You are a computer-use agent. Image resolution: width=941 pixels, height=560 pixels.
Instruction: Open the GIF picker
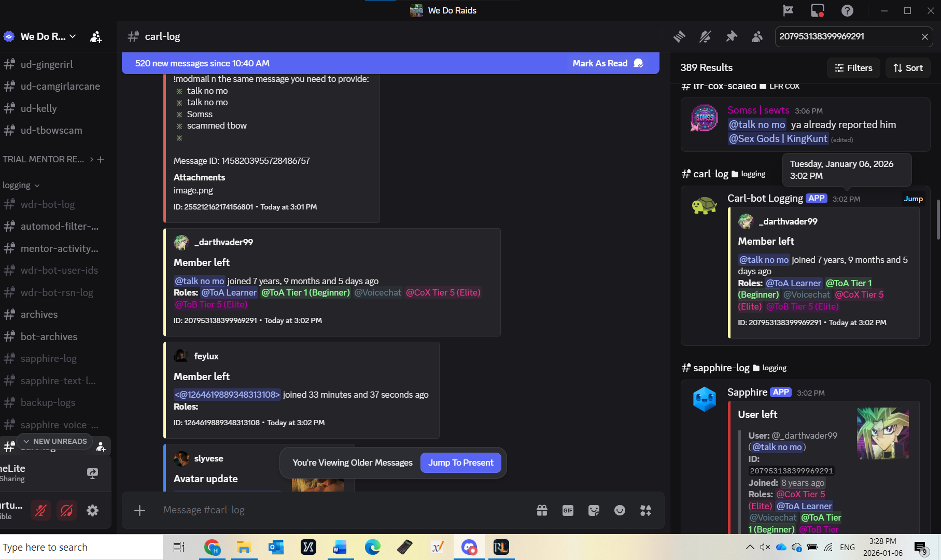click(568, 511)
